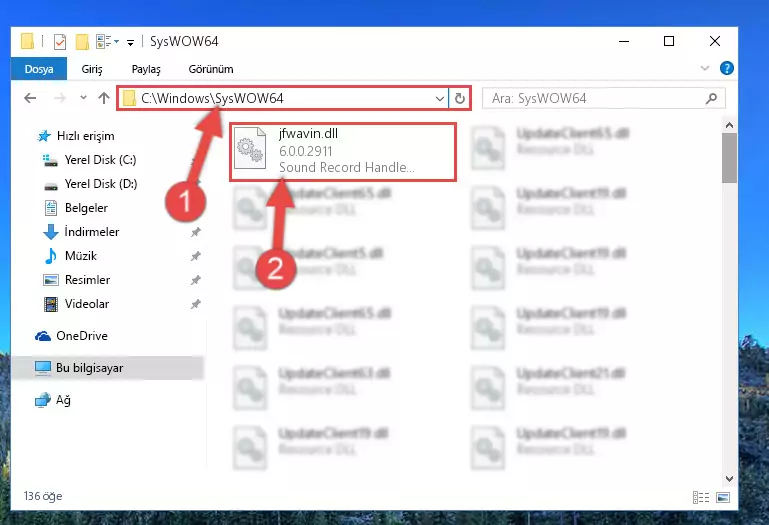Go back with the left arrow button
Image resolution: width=769 pixels, height=525 pixels.
point(30,98)
